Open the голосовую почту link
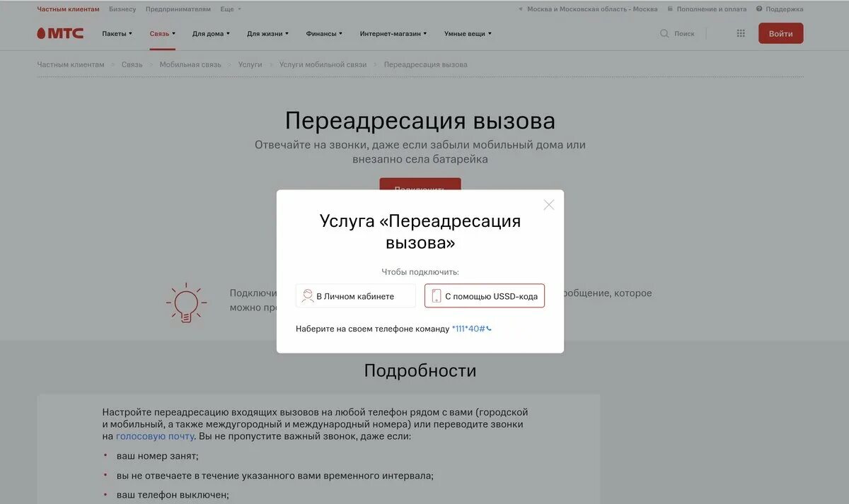The width and height of the screenshot is (849, 504). [x=155, y=436]
